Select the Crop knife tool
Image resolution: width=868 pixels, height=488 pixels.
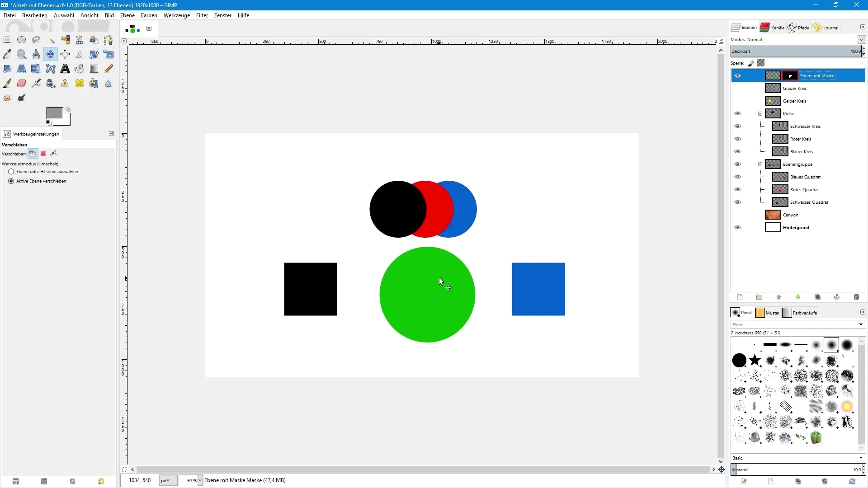[80, 54]
